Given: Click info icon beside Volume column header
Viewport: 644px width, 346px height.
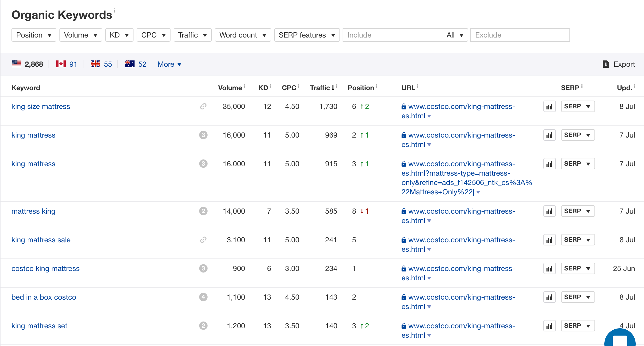Looking at the screenshot, I should coord(245,86).
